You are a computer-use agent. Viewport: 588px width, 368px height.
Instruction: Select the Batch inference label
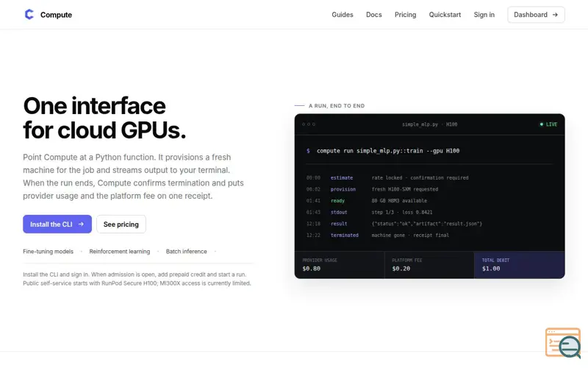pos(187,252)
